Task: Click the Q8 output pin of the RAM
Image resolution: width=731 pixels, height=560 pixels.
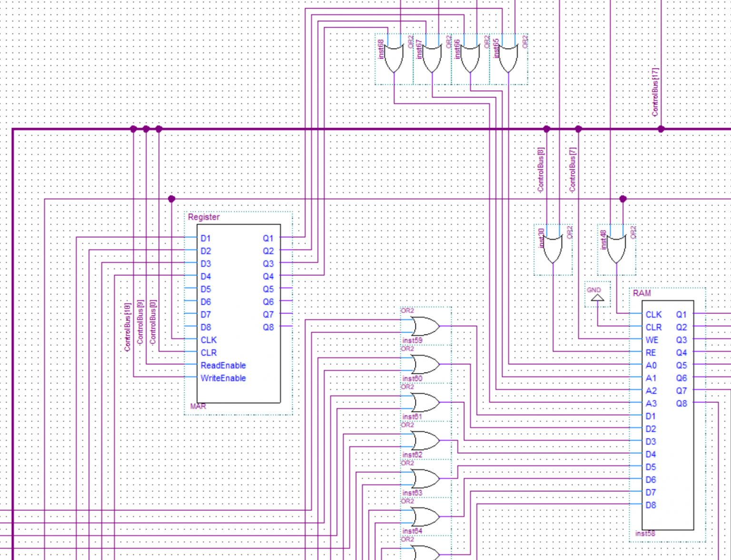Action: point(681,403)
